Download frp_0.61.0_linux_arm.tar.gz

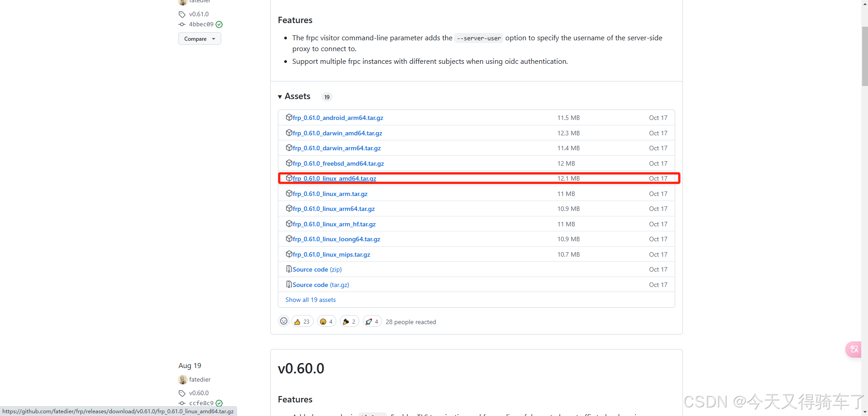point(330,194)
